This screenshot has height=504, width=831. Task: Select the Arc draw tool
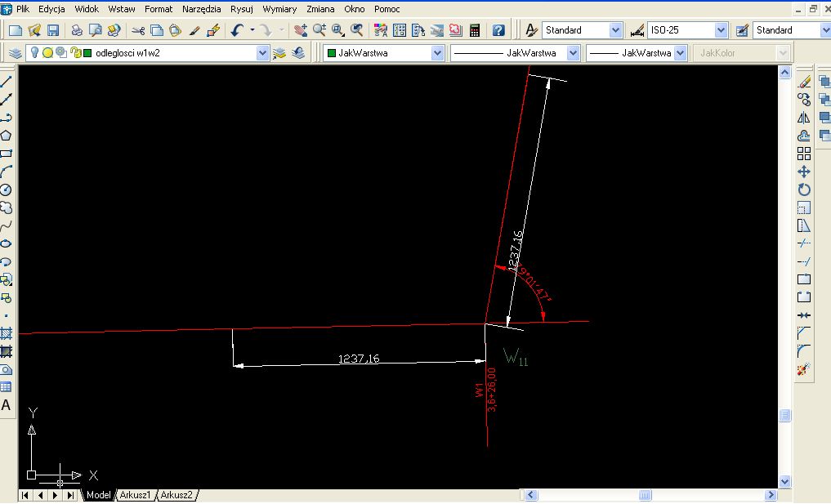(x=6, y=172)
